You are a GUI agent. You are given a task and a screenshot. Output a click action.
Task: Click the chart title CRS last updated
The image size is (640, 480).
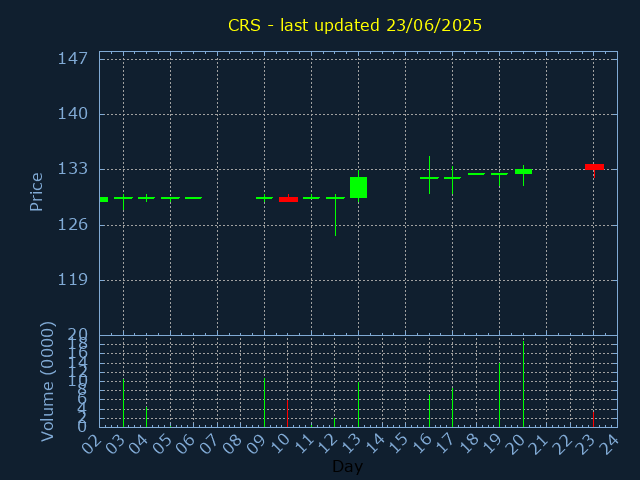(x=354, y=25)
